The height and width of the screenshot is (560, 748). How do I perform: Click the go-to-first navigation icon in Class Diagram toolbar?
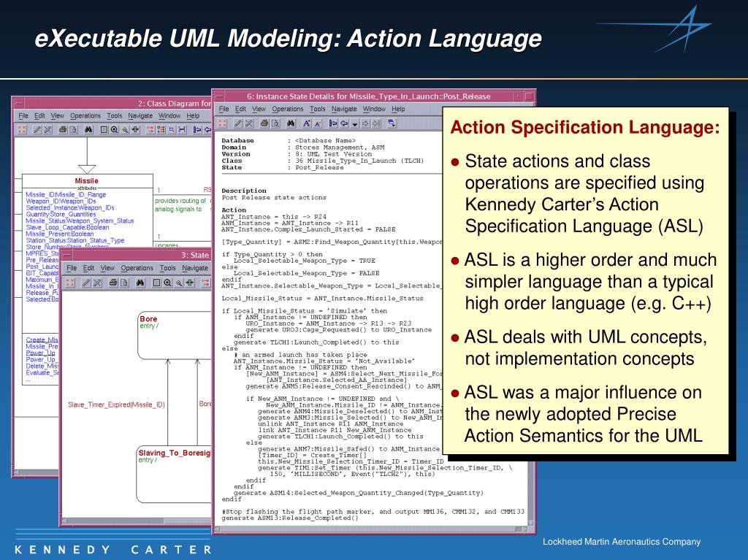coord(197,129)
